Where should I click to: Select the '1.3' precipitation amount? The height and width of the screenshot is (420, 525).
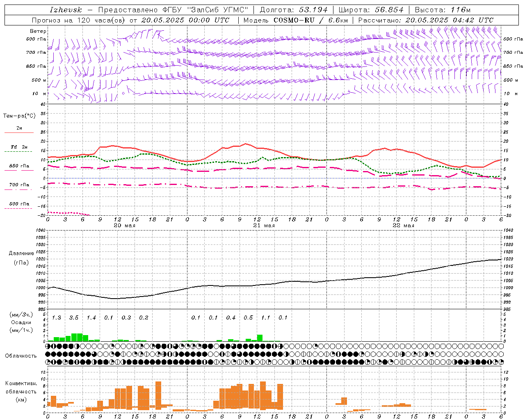56,318
